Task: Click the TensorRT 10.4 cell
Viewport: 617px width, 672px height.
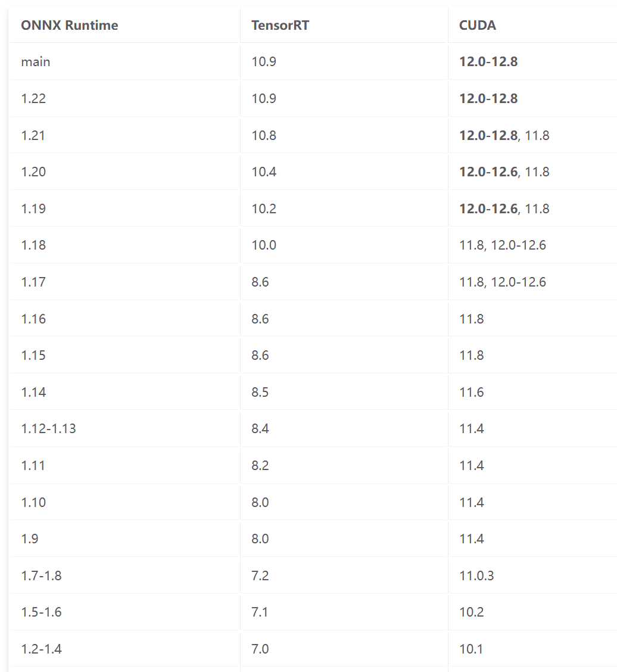Action: coord(264,172)
